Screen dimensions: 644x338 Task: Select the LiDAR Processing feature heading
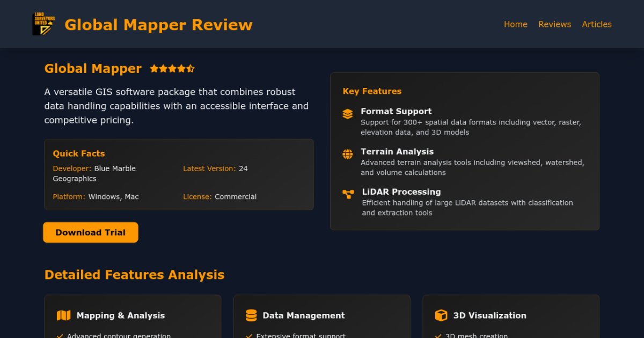401,192
